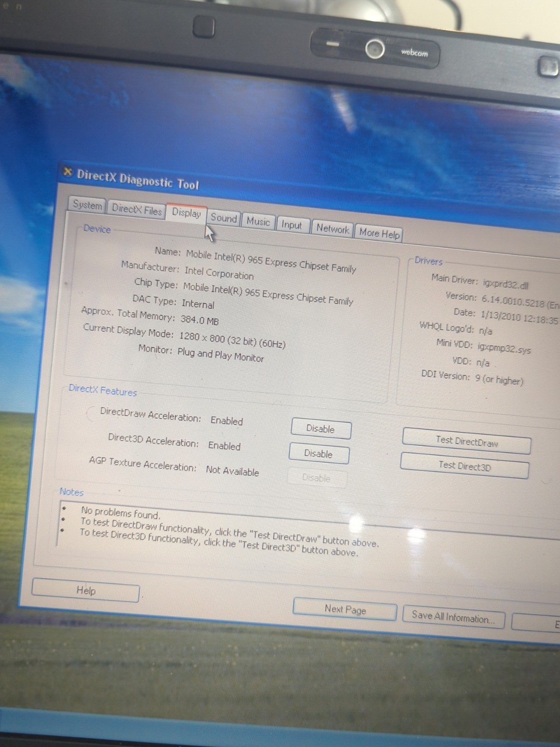
Task: Open the Sound tab
Action: point(224,218)
